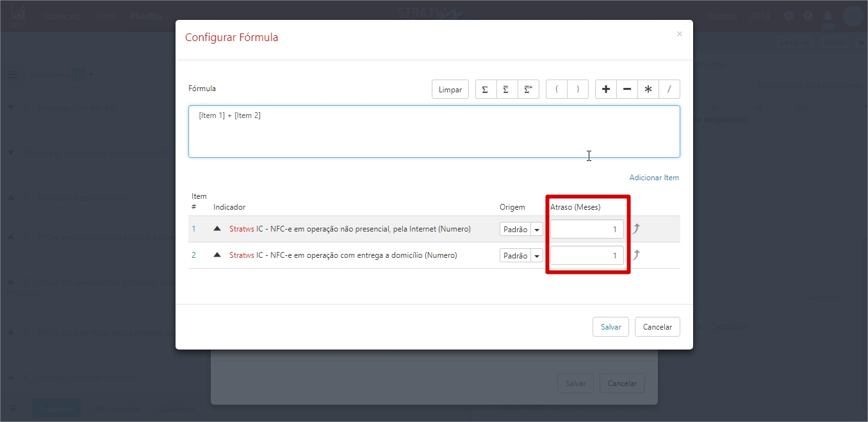Add the multiplication asterisk operator
Screen dimensions: 868x422
(648, 90)
